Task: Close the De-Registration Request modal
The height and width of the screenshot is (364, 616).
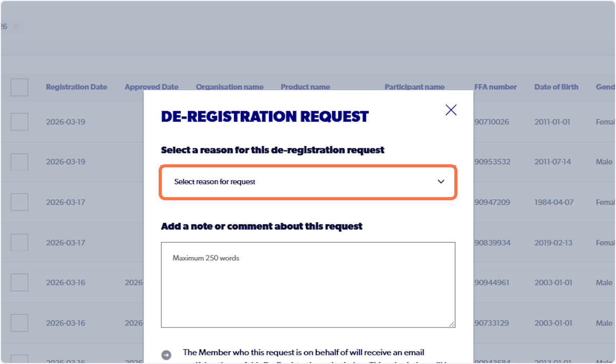Action: point(451,109)
